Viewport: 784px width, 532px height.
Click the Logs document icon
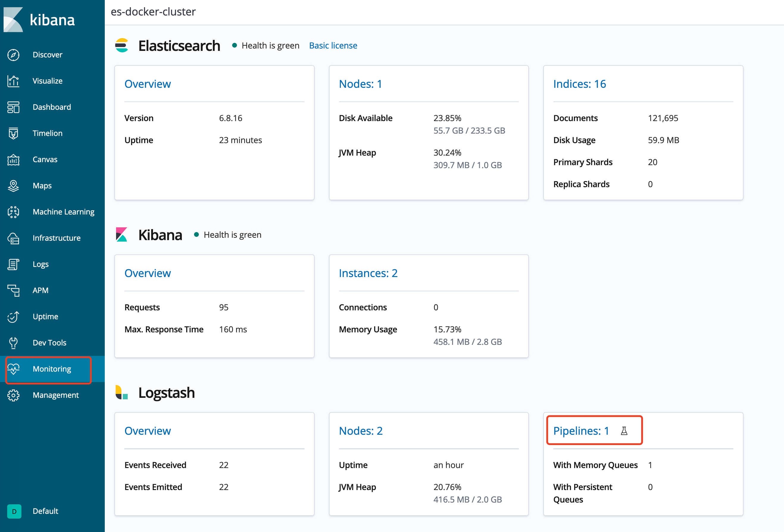tap(13, 264)
